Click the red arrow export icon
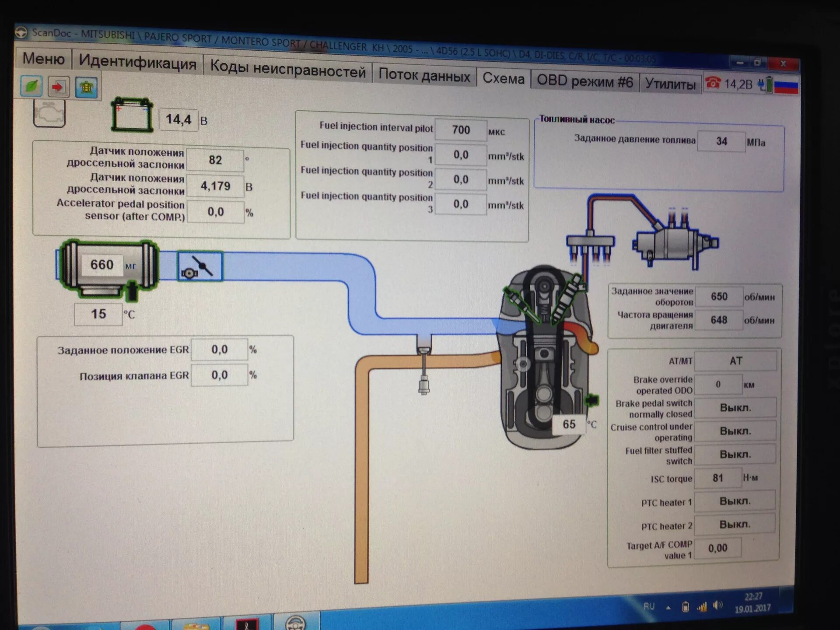 [x=58, y=87]
